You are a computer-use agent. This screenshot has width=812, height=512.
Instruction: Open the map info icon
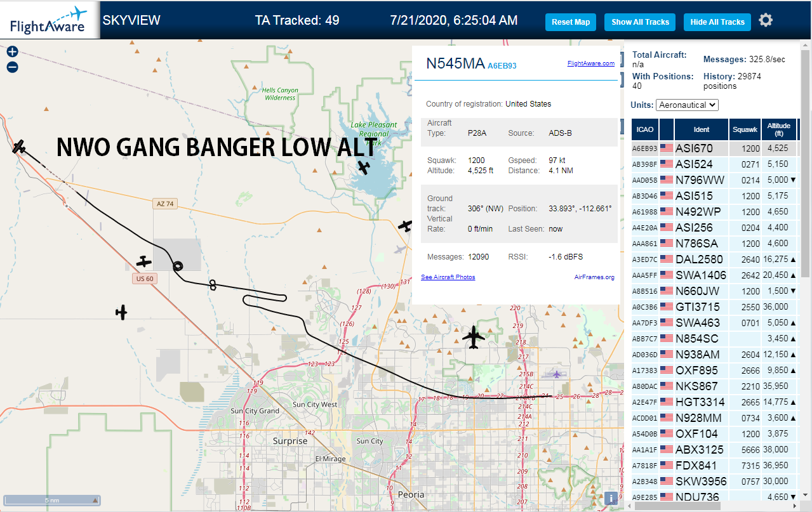tap(611, 498)
